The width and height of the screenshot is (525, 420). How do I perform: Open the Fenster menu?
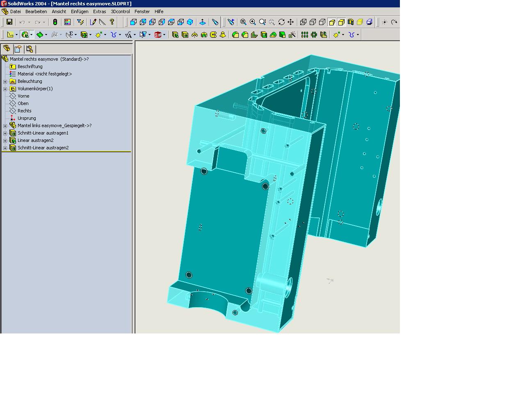[142, 11]
